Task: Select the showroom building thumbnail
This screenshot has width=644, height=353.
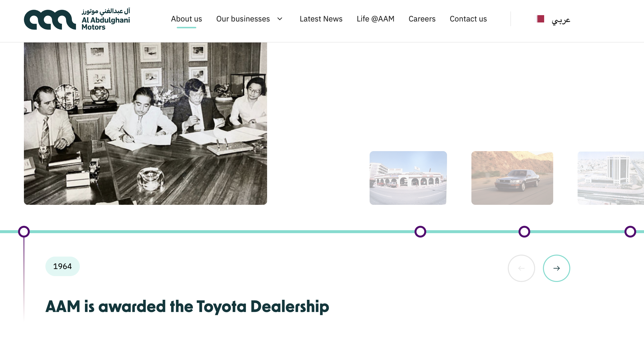Action: coord(408,178)
